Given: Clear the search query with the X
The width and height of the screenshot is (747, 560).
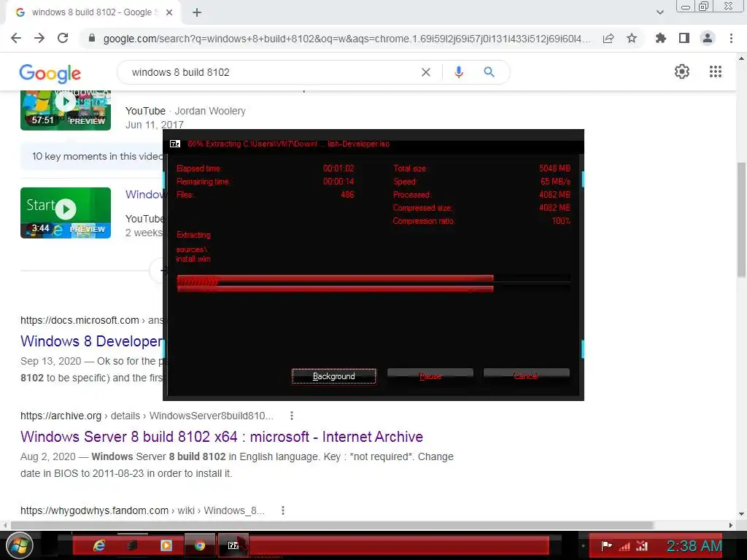Looking at the screenshot, I should click(x=426, y=72).
